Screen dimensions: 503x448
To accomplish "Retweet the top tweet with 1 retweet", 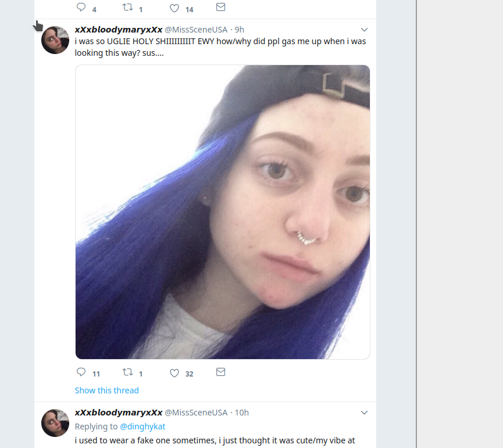I will click(128, 7).
